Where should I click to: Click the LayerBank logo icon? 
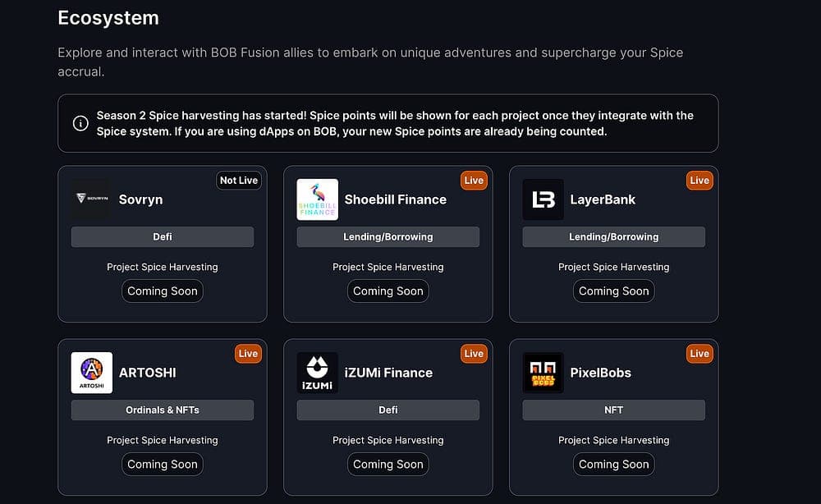tap(543, 199)
